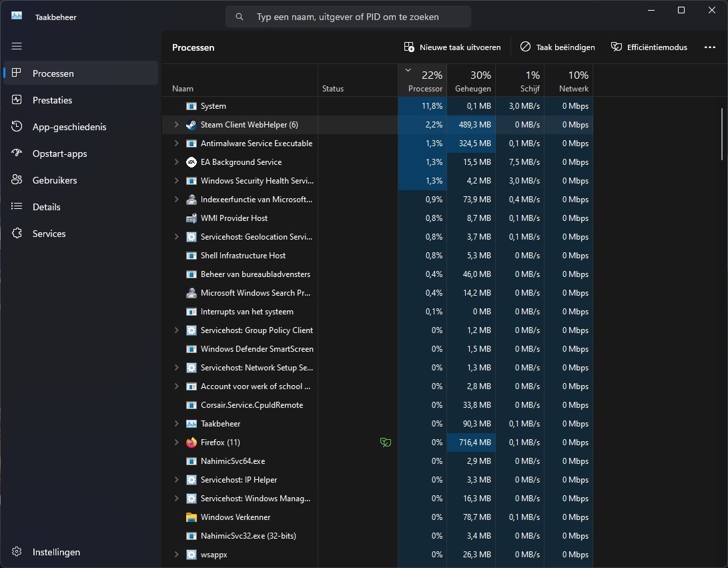Viewport: 728px width, 568px height.
Task: Open Instellingen settings at the bottom
Action: pyautogui.click(x=81, y=552)
